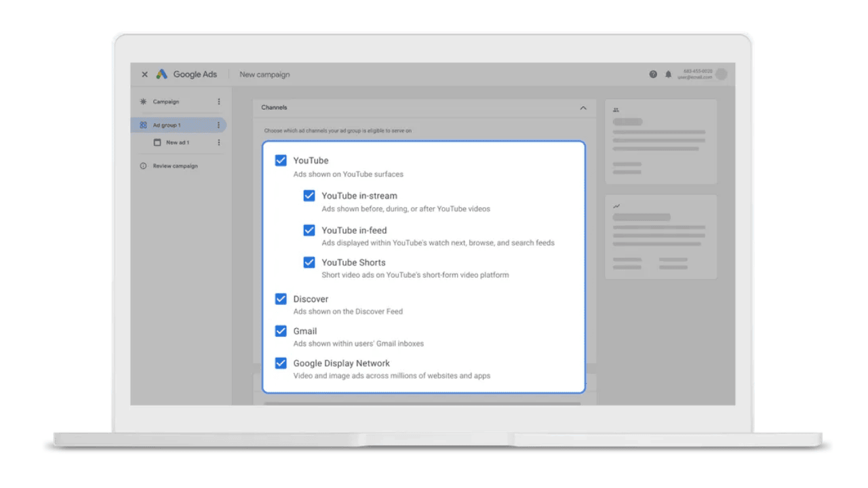The height and width of the screenshot is (488, 868).
Task: Open the Campaign three-dot menu
Action: click(218, 102)
